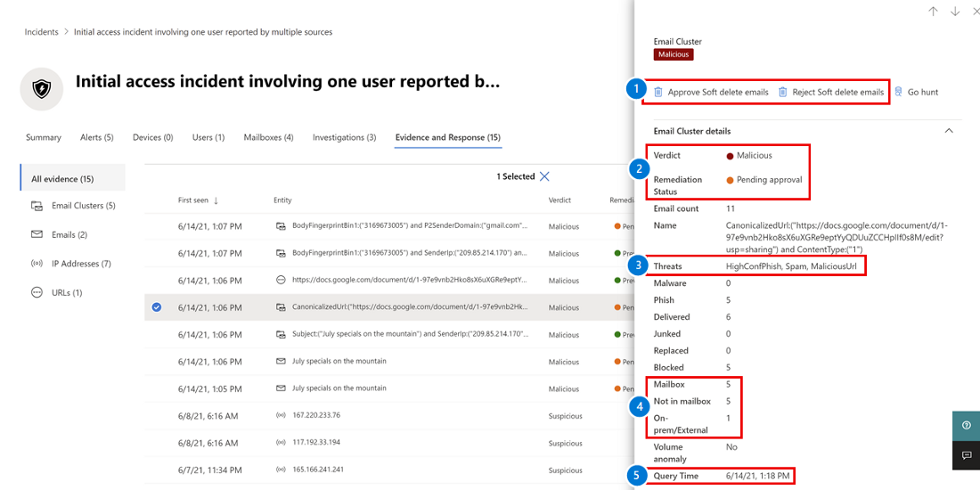Navigate to Incidents breadcrumb link

point(41,32)
